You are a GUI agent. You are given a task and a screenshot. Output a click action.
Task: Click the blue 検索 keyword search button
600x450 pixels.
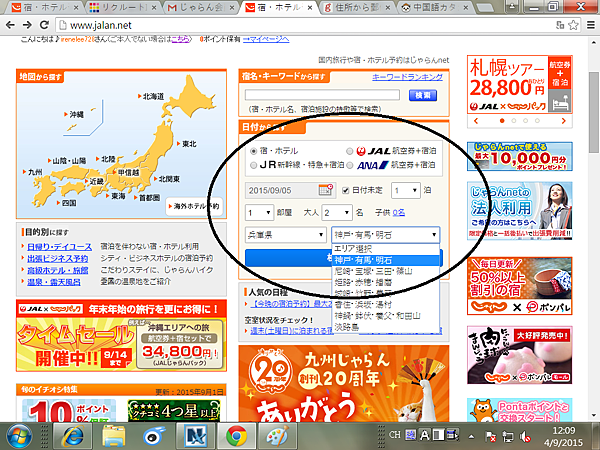[423, 95]
